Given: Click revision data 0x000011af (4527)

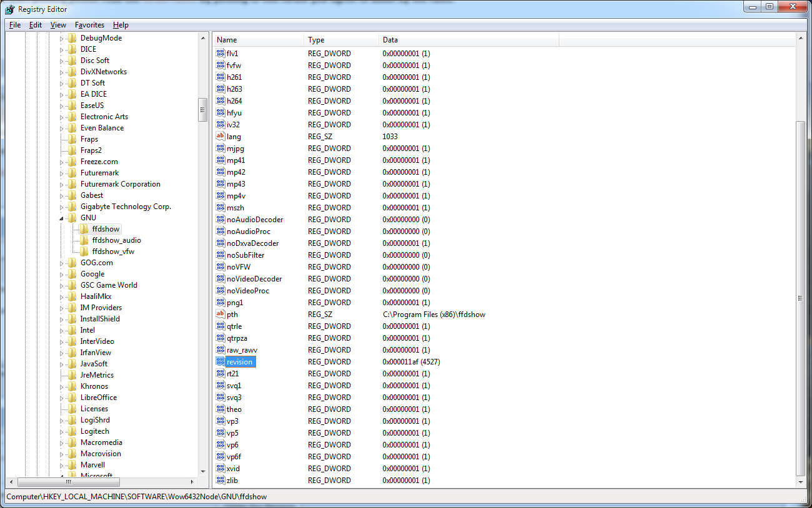Looking at the screenshot, I should click(x=412, y=362).
